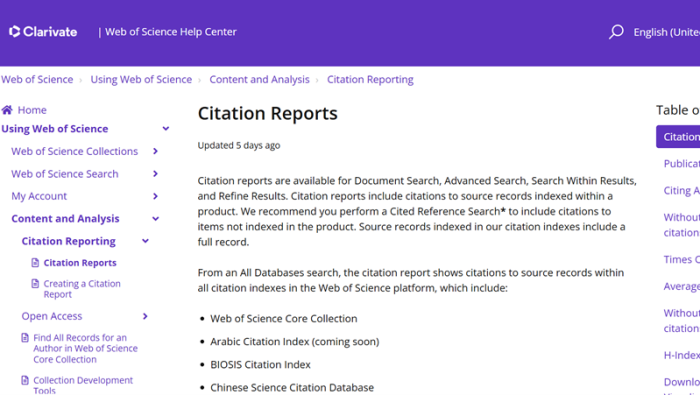The image size is (700, 395).
Task: Click the 'Updated 5 days ago' text
Action: [x=239, y=146]
